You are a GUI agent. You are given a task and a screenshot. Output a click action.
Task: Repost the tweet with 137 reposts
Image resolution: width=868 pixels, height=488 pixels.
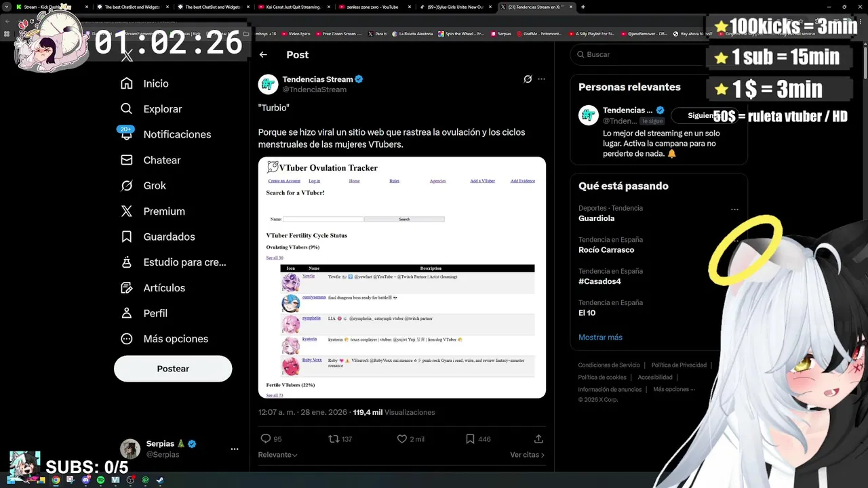pyautogui.click(x=340, y=439)
